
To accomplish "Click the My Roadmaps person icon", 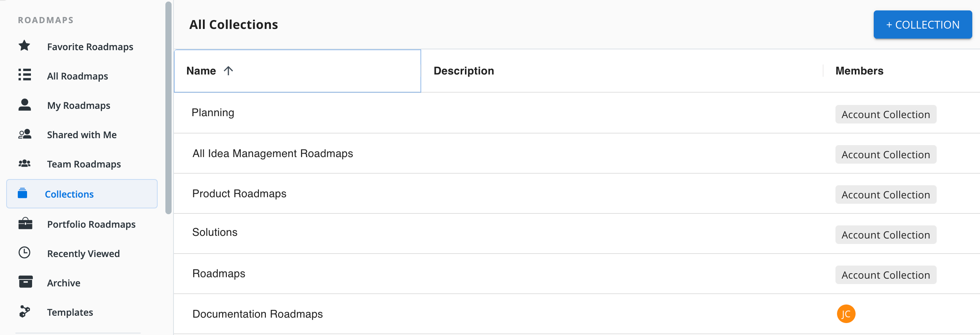I will 24,105.
